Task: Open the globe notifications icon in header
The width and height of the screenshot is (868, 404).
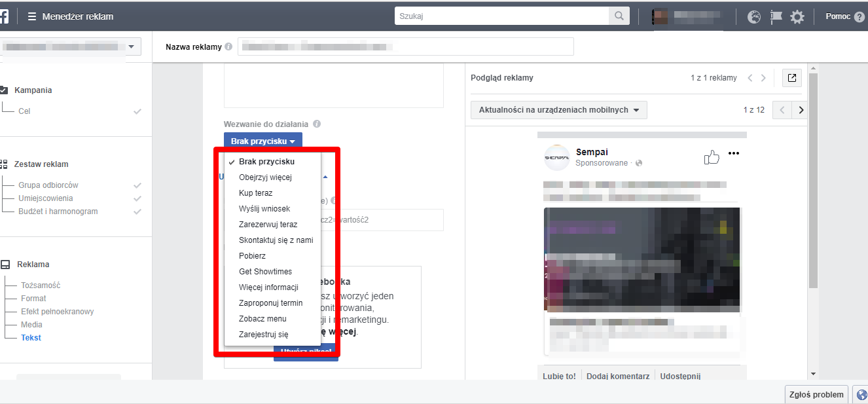Action: [x=754, y=17]
